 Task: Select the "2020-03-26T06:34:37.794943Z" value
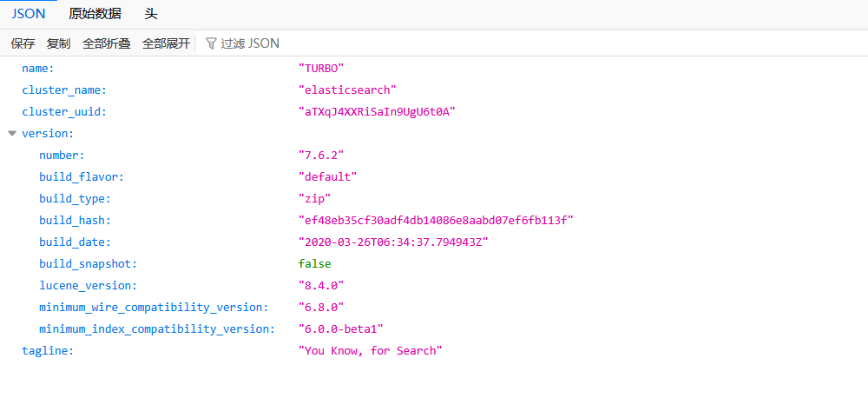point(393,242)
